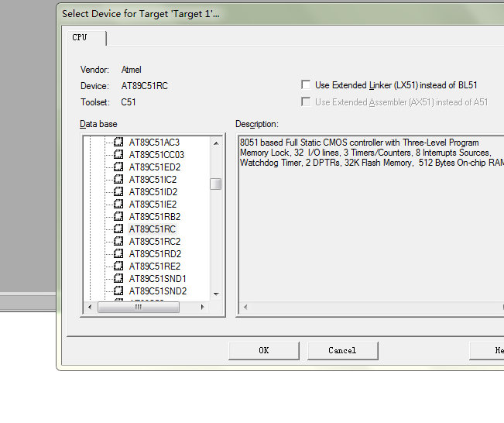Click the chip icon beside AT89C51SND2
Screen dimensions: 504x423
click(118, 291)
